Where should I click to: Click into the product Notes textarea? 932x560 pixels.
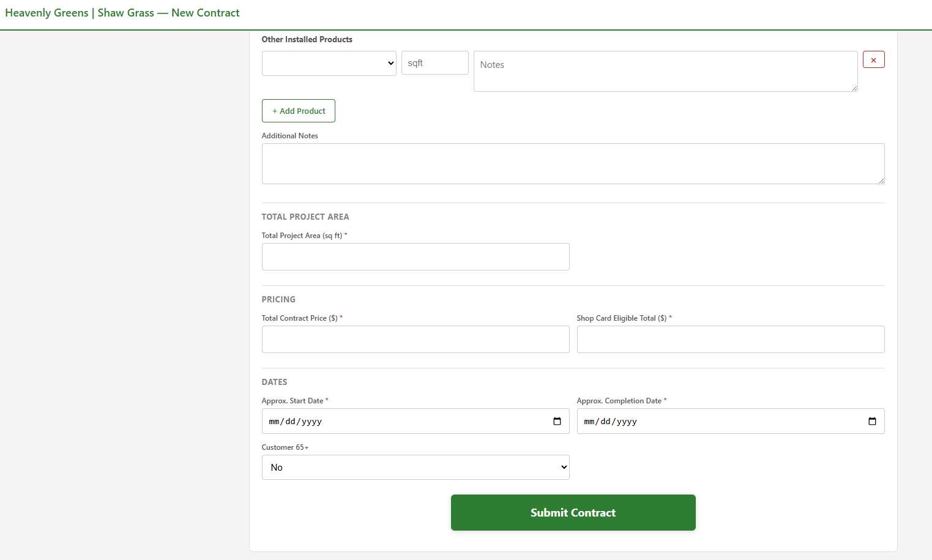click(x=665, y=71)
